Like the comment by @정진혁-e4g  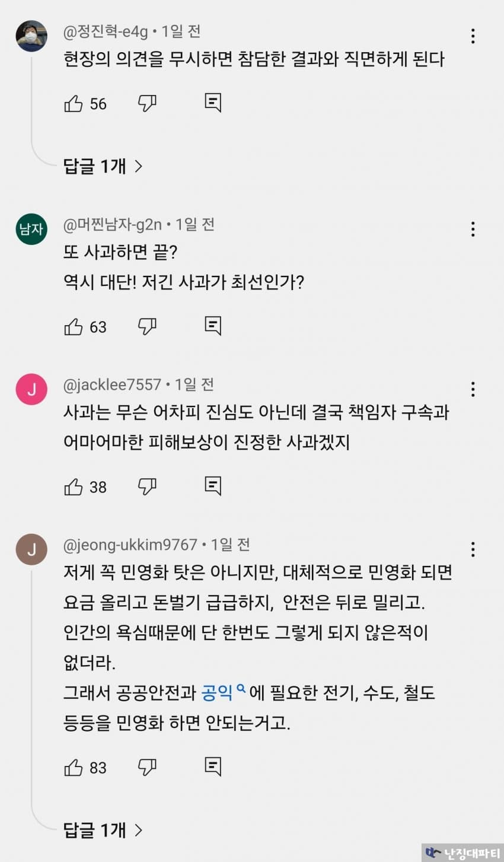pyautogui.click(x=74, y=104)
